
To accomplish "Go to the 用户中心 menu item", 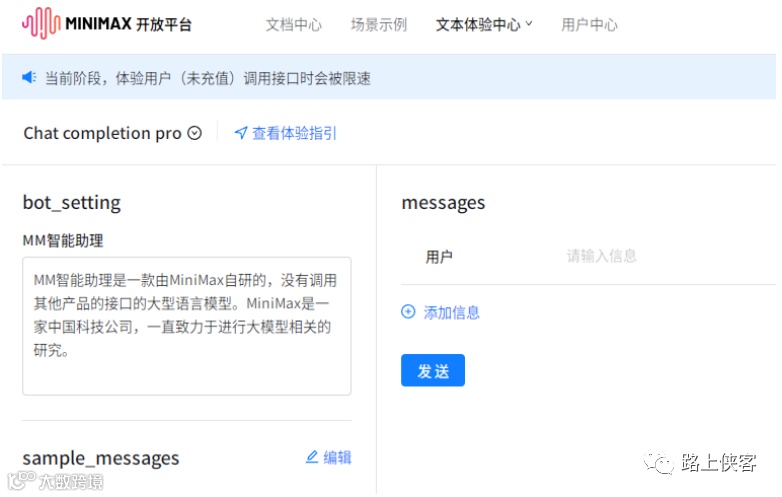I will pyautogui.click(x=589, y=24).
